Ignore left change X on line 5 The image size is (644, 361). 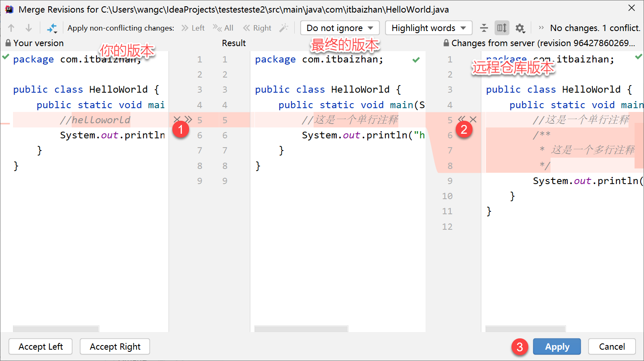point(177,119)
